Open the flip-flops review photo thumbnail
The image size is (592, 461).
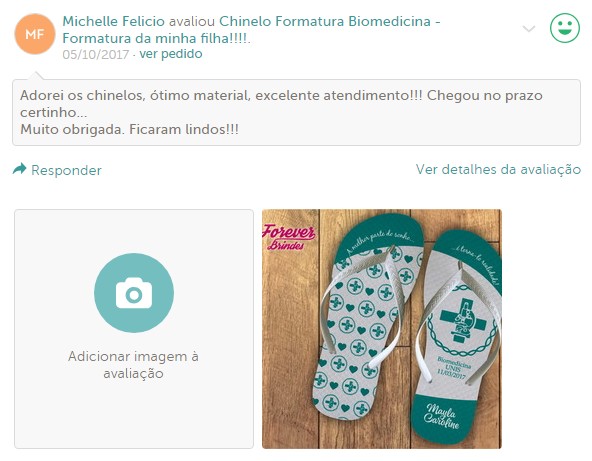coord(382,329)
